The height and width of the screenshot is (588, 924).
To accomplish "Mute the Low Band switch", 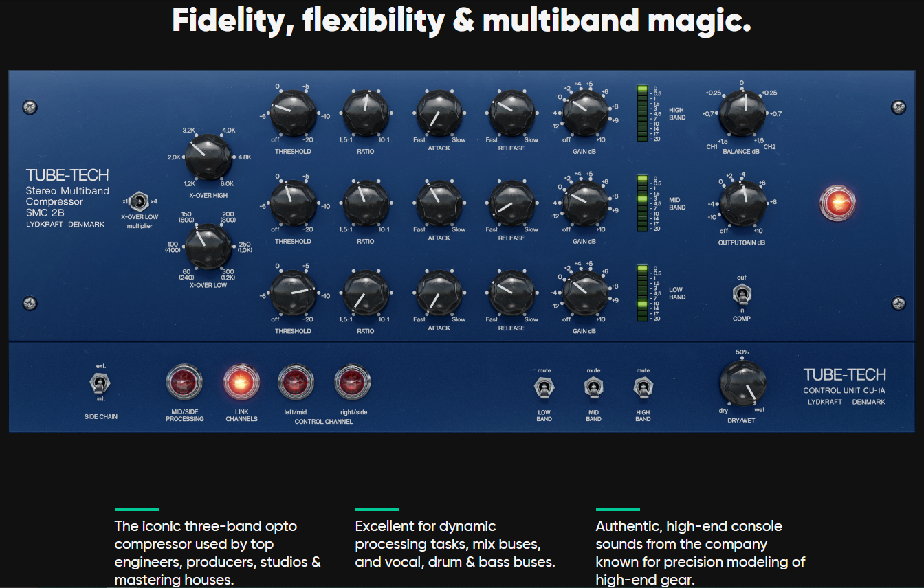I will pyautogui.click(x=544, y=387).
